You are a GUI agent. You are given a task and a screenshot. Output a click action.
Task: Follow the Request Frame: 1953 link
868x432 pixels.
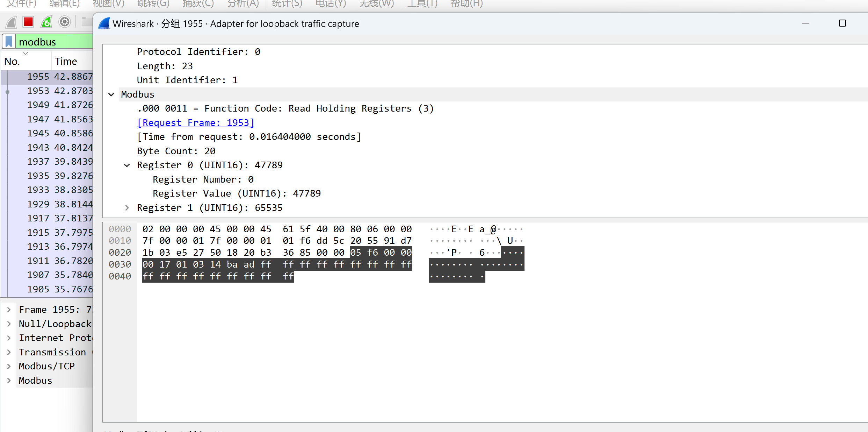pyautogui.click(x=196, y=123)
